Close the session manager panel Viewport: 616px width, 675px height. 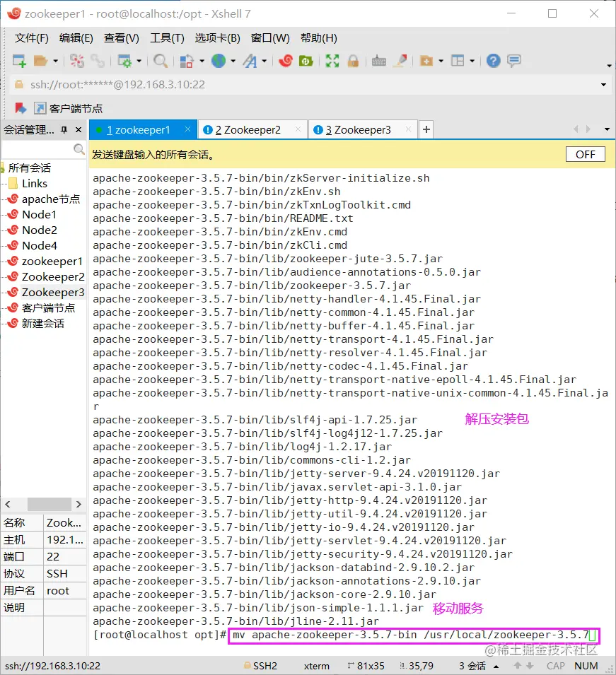[x=79, y=129]
